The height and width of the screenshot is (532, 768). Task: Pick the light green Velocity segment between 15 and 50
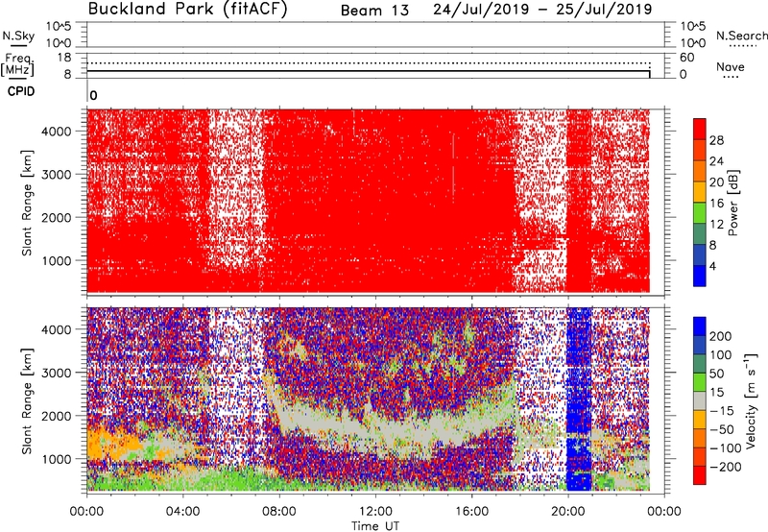[700, 382]
